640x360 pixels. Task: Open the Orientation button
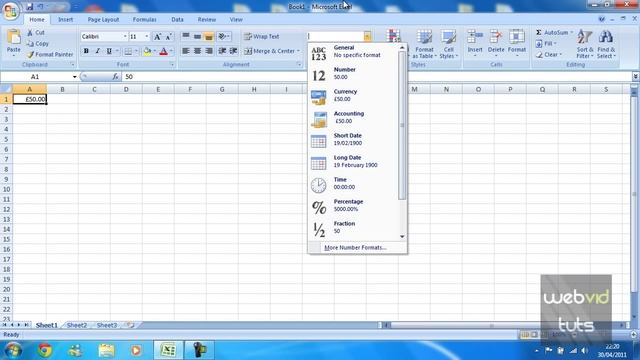pos(223,37)
